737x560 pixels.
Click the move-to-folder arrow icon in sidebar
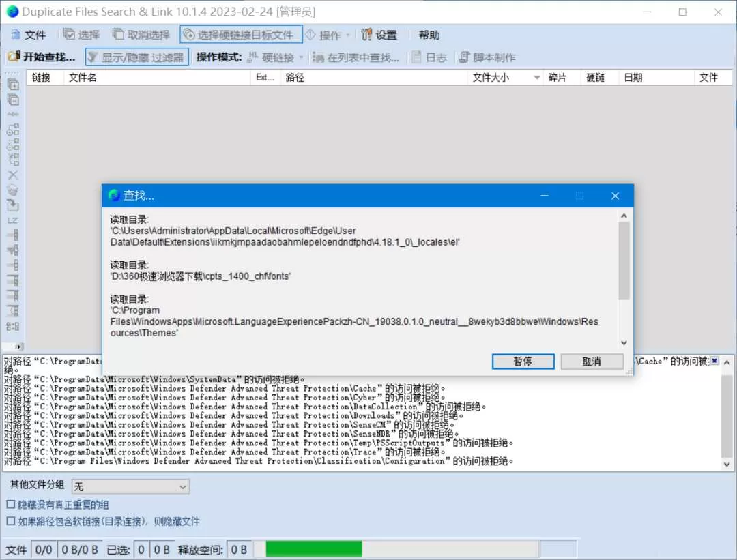coord(13,205)
